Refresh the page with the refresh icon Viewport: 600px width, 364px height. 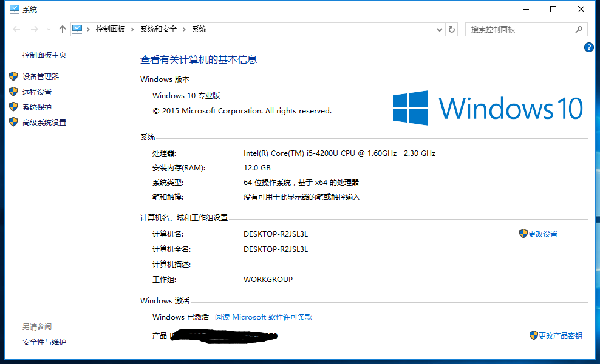[452, 30]
